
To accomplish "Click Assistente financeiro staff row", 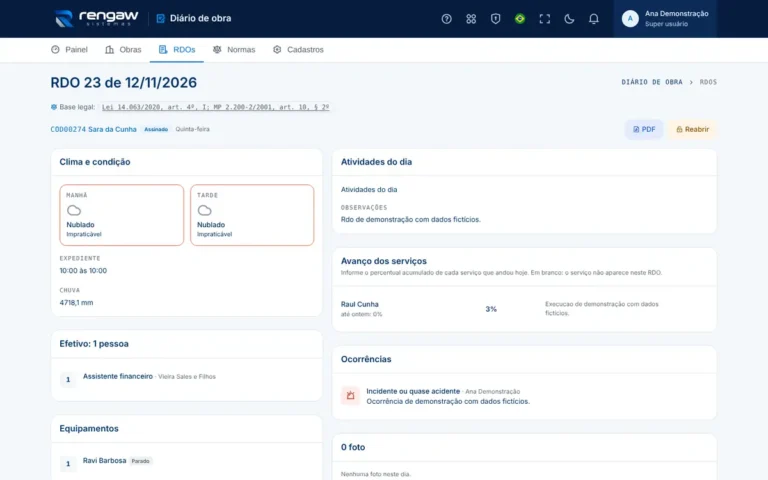I will 187,379.
